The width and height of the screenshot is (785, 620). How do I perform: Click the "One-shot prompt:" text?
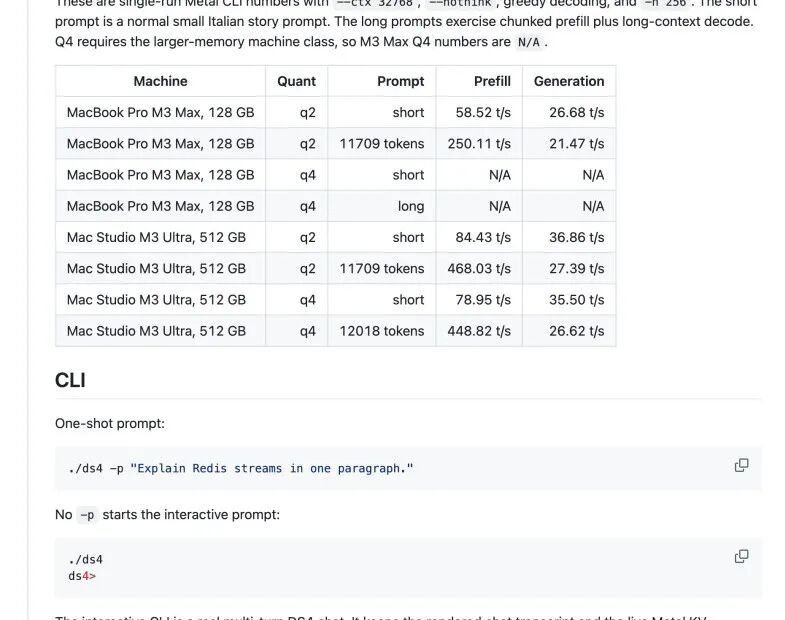(110, 424)
